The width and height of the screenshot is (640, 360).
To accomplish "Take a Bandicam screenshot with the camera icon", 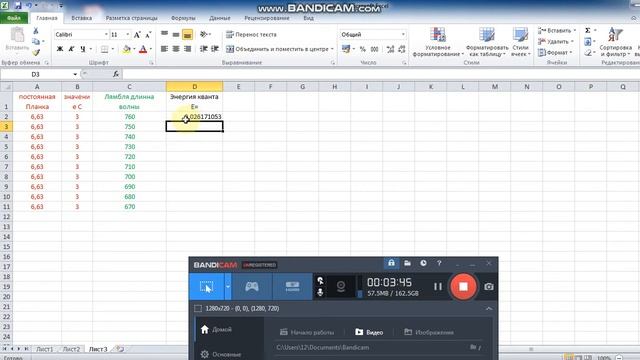I will coord(489,287).
